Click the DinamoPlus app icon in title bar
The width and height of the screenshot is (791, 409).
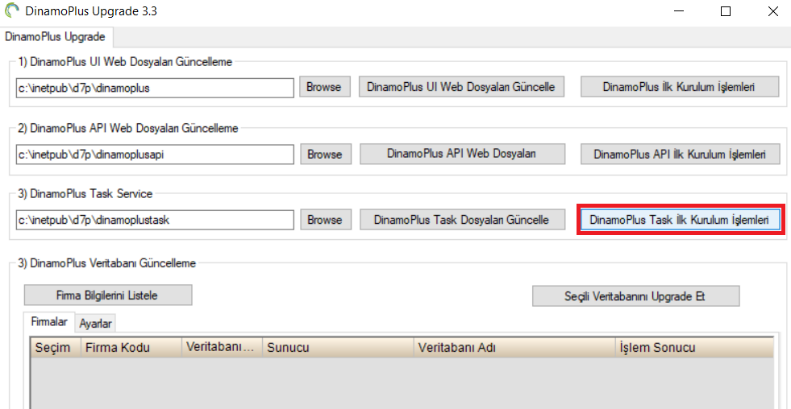coord(12,11)
